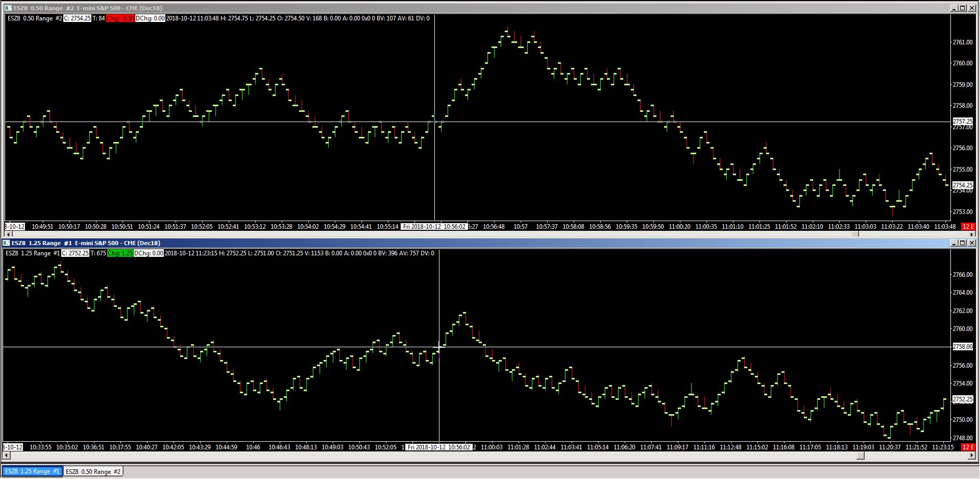The image size is (980, 479).
Task: Click the red '12 E' marker in top chart
Action: coord(968,226)
